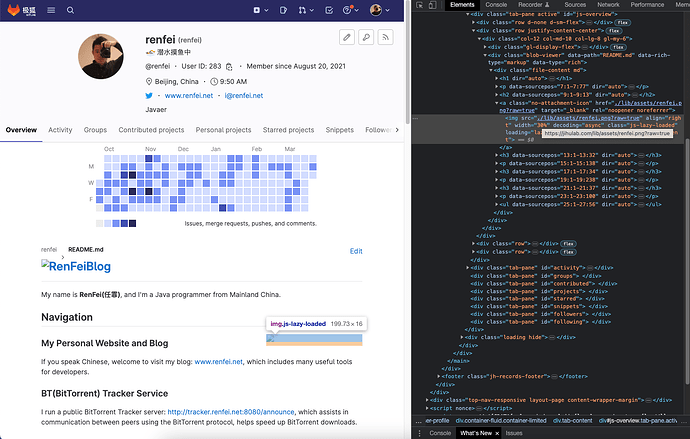
Task: Click the README.md file name
Action: 86,249
